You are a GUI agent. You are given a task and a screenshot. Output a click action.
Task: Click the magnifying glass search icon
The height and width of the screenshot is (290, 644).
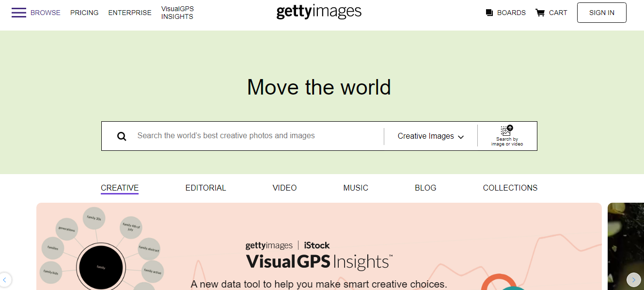(122, 136)
